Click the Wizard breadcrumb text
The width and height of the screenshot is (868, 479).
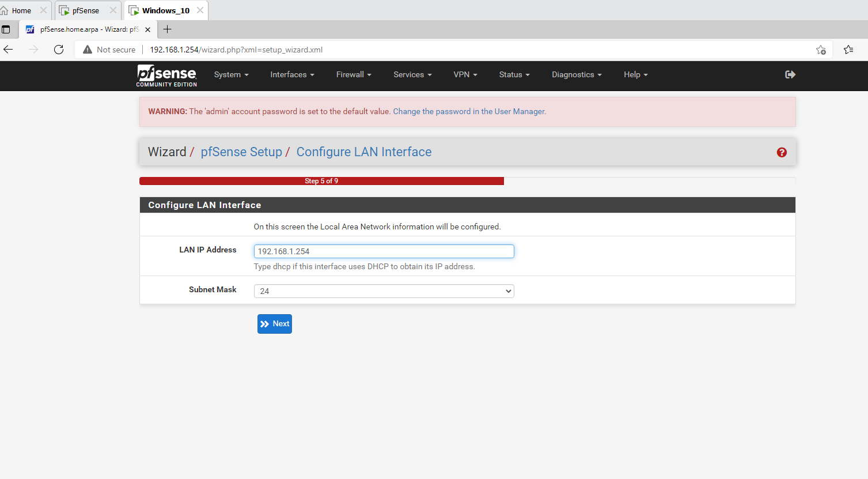[x=167, y=152]
